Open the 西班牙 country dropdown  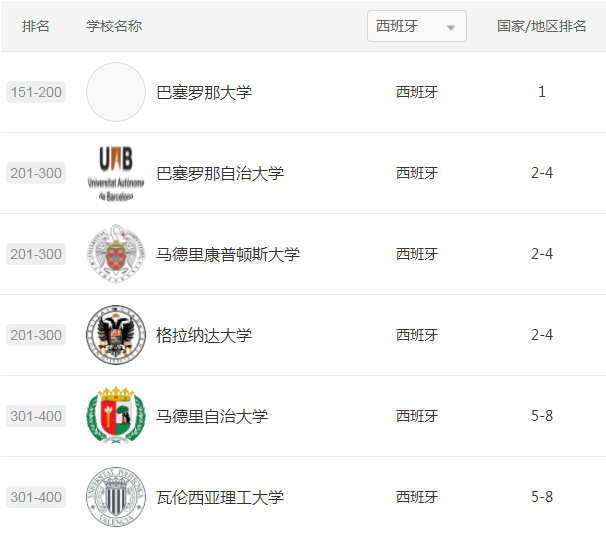[417, 26]
